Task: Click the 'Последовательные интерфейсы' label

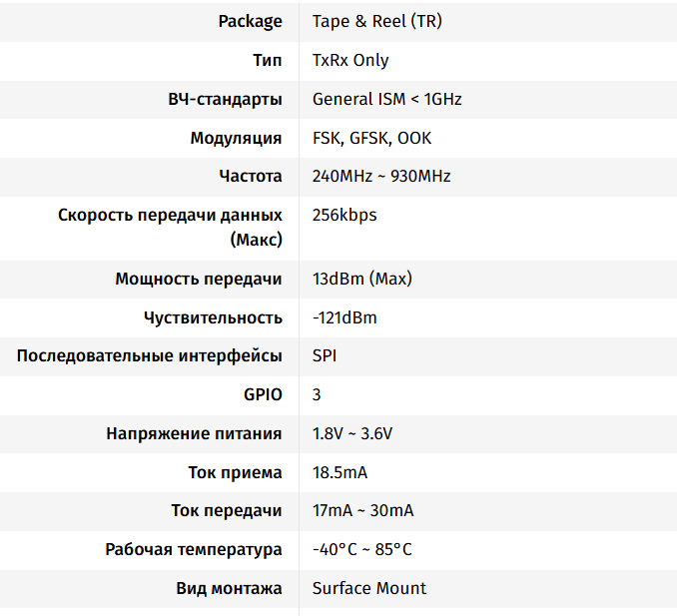Action: click(x=150, y=356)
